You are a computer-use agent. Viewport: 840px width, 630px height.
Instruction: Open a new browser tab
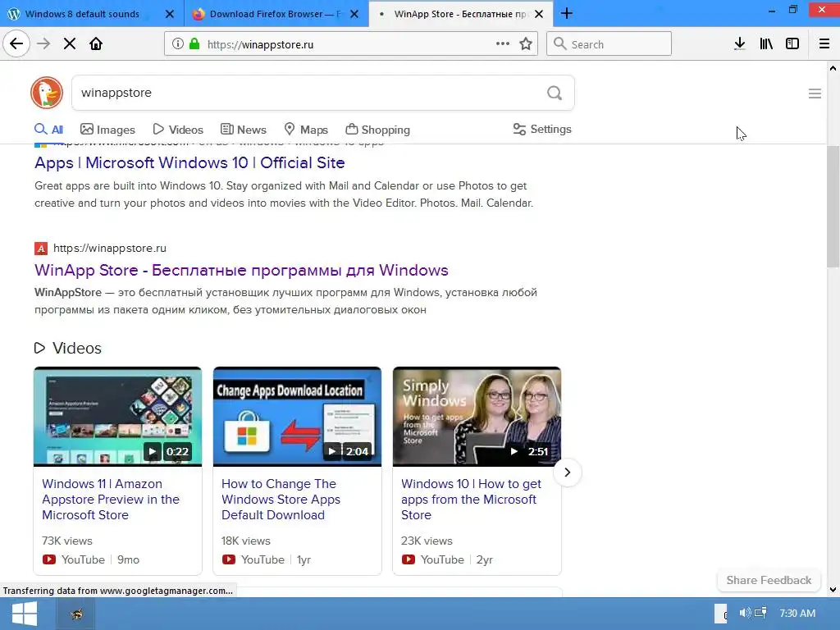coord(567,14)
